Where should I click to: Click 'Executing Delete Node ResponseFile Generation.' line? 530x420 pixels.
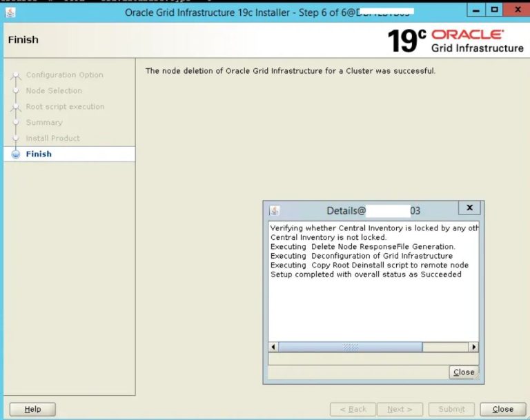pyautogui.click(x=363, y=247)
